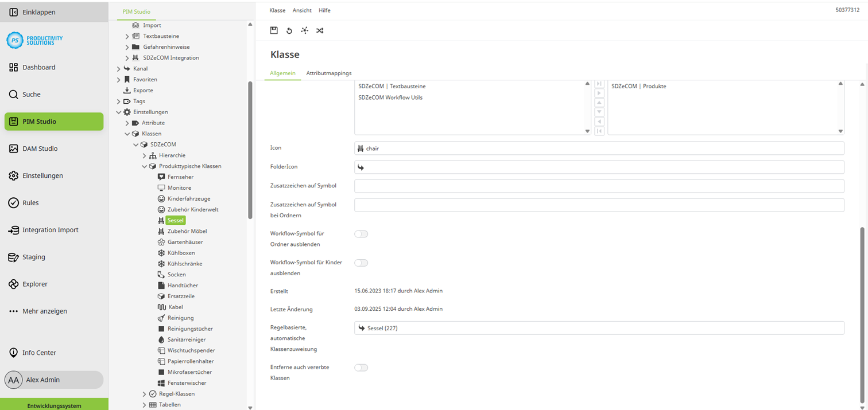
Task: Open the Dashboard from the sidebar
Action: tap(38, 67)
